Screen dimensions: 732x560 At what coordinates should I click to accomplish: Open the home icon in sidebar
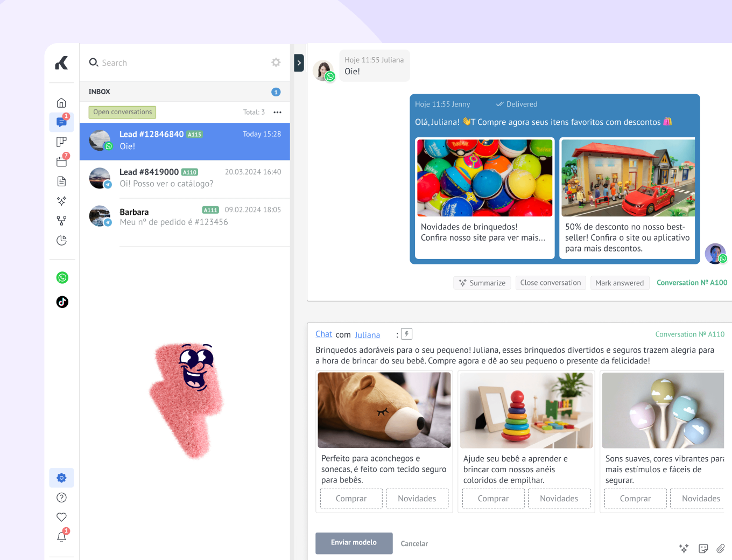pos(61,103)
